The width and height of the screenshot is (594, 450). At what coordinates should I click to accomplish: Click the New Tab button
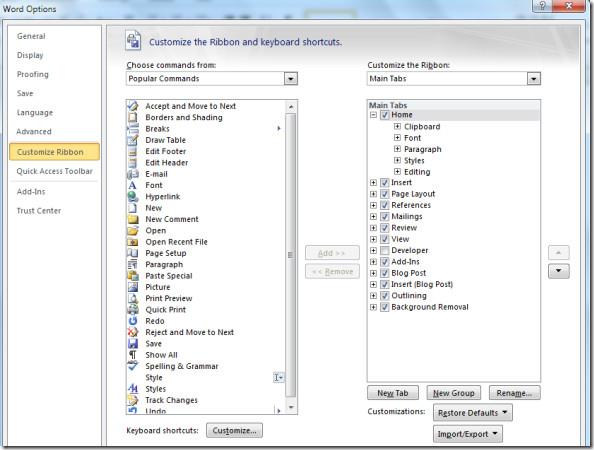tap(393, 393)
